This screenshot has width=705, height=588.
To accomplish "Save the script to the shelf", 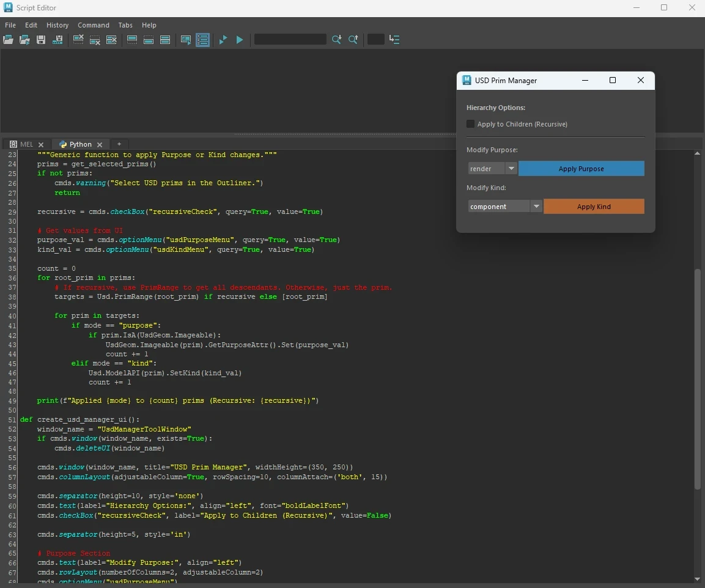I will coord(57,39).
